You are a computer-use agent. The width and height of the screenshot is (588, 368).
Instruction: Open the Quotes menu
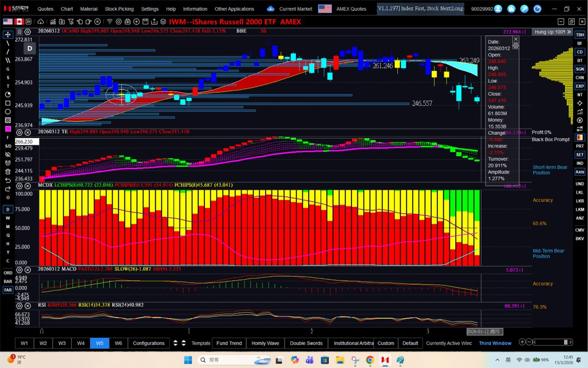coord(46,9)
